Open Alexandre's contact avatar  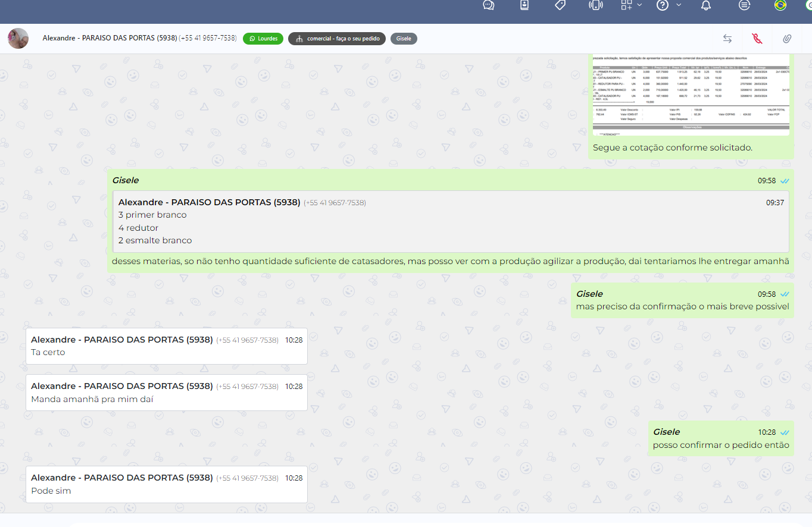(18, 39)
